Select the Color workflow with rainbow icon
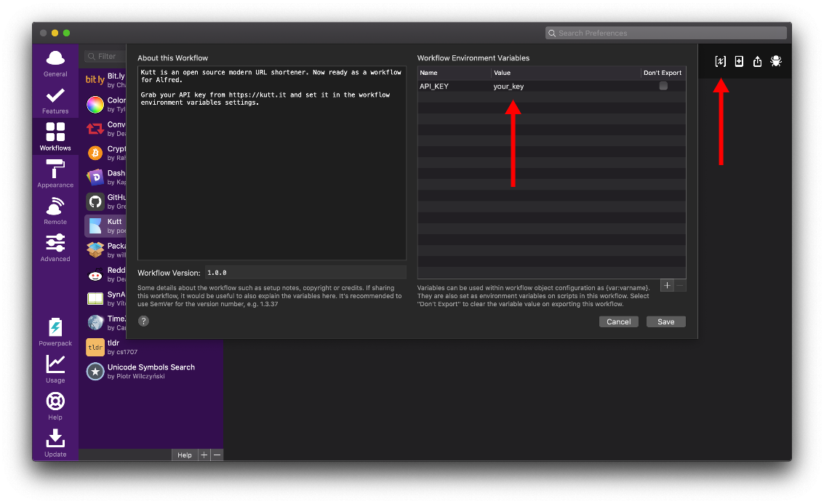Screen dimensions: 824x504 (x=105, y=104)
